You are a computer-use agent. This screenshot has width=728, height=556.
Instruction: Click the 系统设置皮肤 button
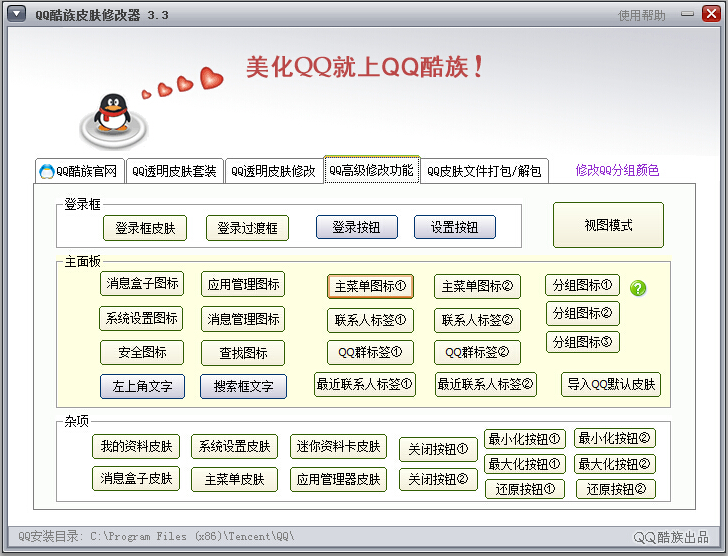tap(234, 446)
